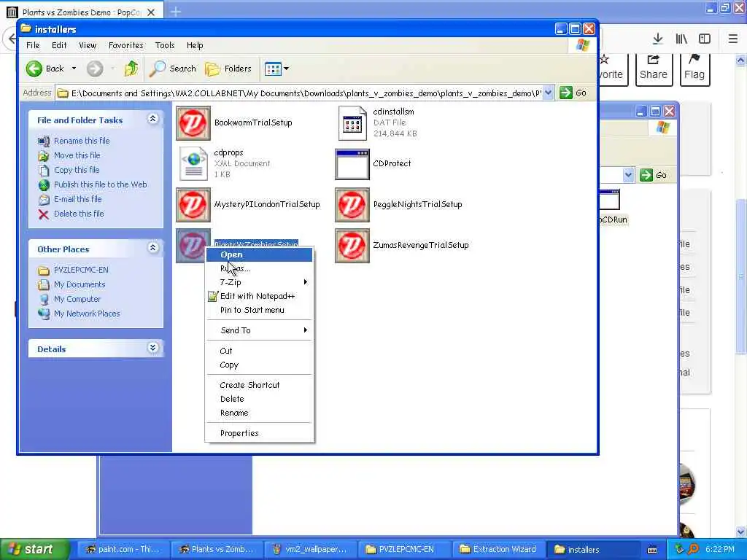Select the PeggleNightsTrialSetup icon

(x=352, y=205)
